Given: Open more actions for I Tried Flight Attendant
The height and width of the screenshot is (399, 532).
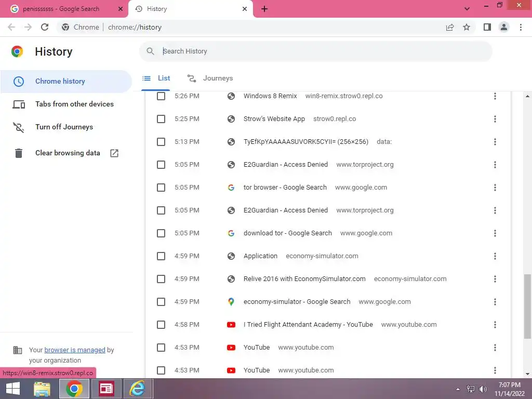Looking at the screenshot, I should pyautogui.click(x=495, y=325).
